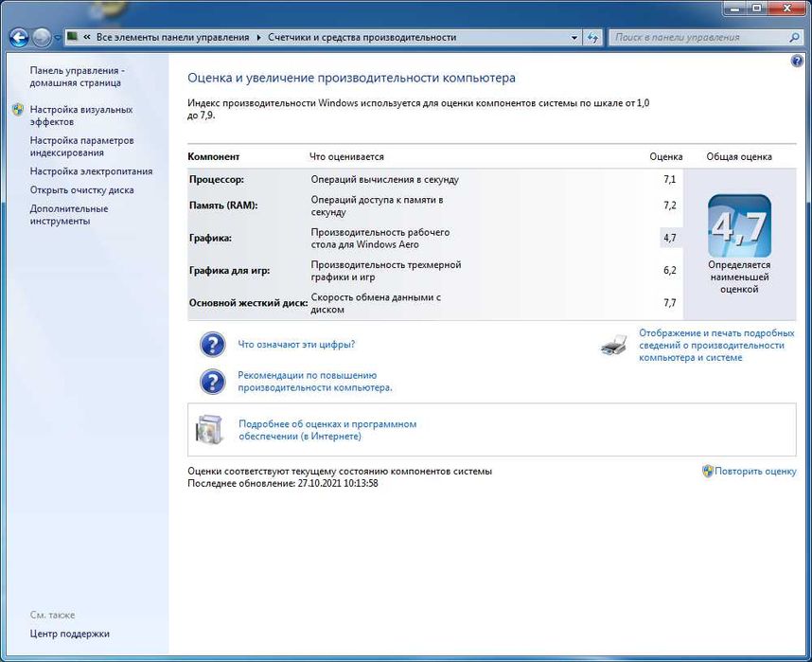812x662 pixels.
Task: Click the 'Оценка' column header
Action: (666, 156)
